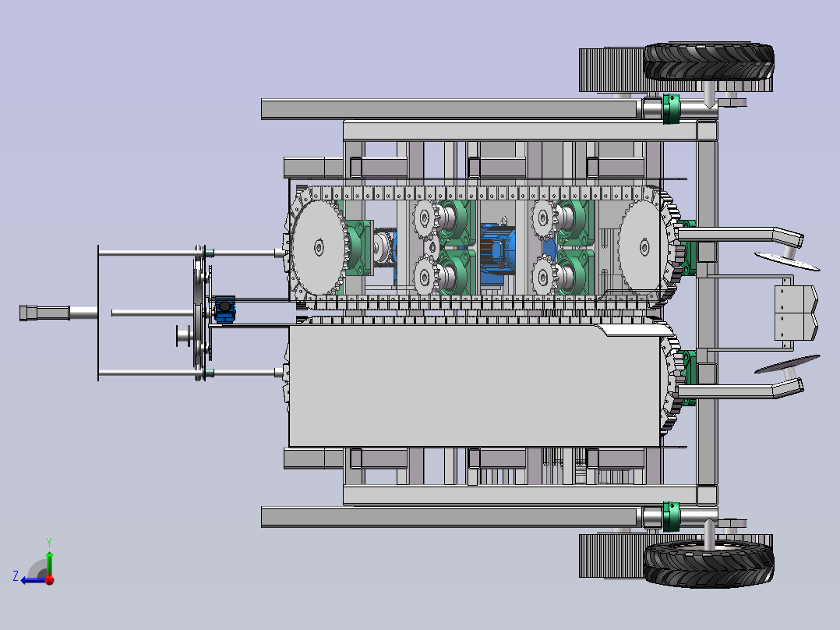Select the upper angled disc blade
The width and height of the screenshot is (840, 630).
coord(787,262)
